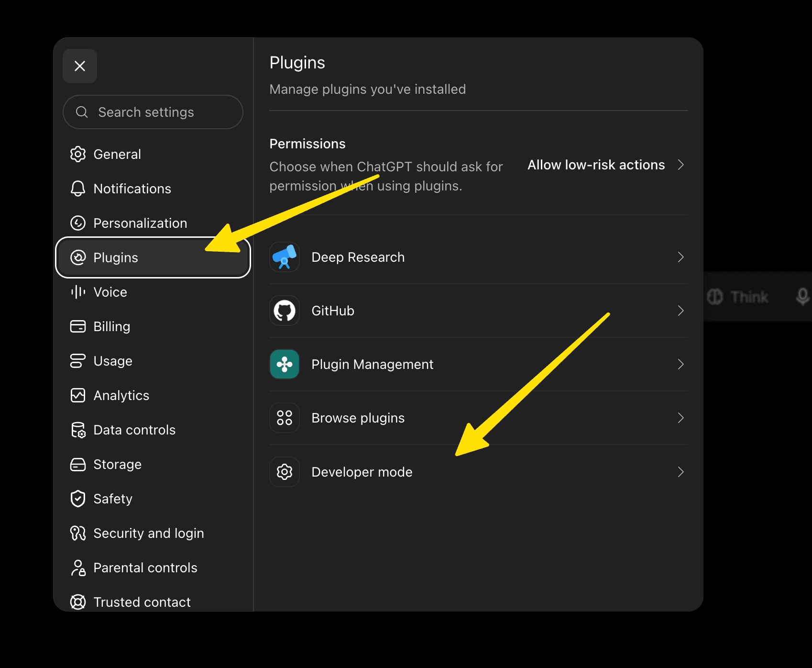
Task: Switch to the Personalization tab
Action: 140,223
